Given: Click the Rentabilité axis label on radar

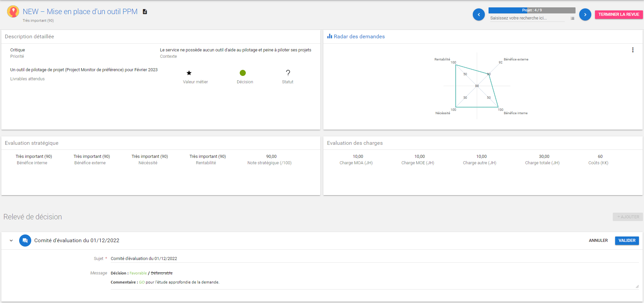Looking at the screenshot, I should [442, 59].
